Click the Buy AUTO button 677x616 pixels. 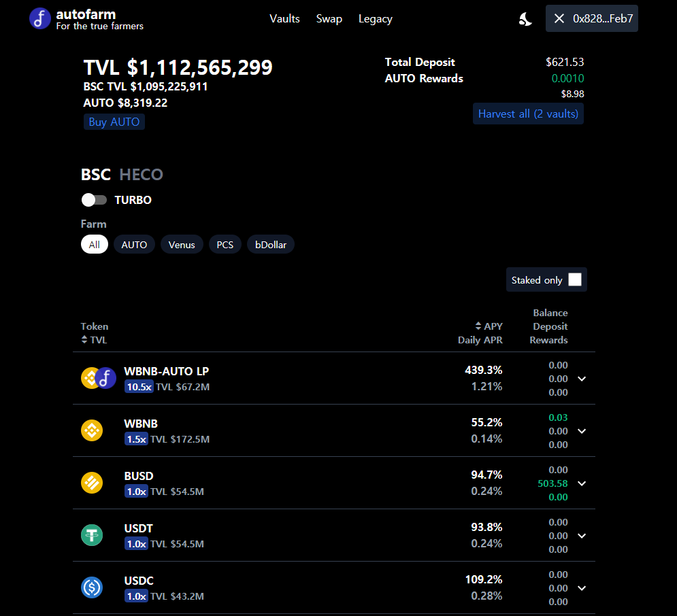[114, 122]
